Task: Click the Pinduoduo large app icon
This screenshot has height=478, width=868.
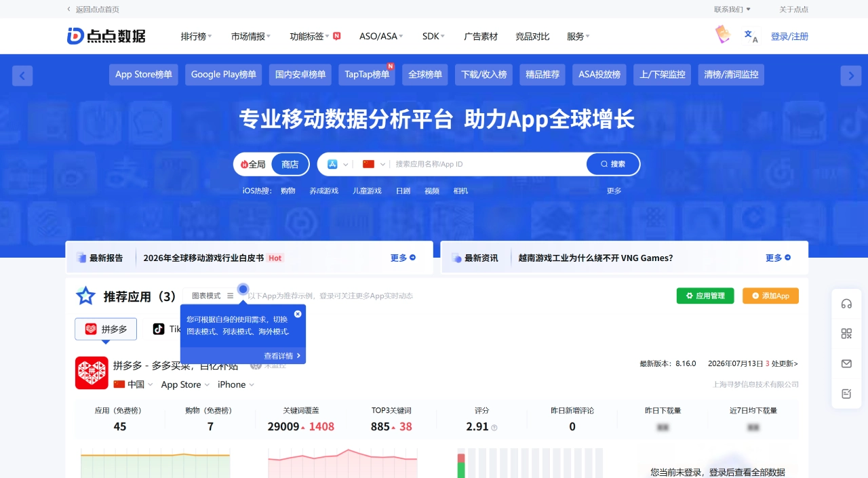Action: click(x=92, y=373)
